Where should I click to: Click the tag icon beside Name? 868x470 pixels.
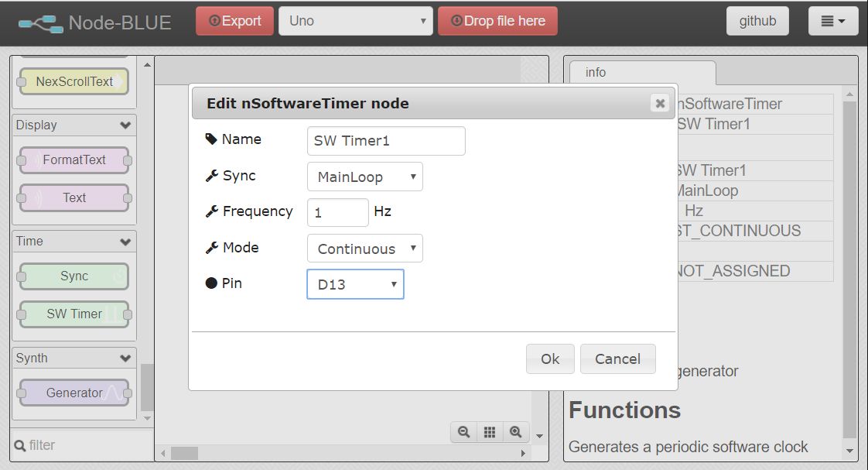click(211, 139)
